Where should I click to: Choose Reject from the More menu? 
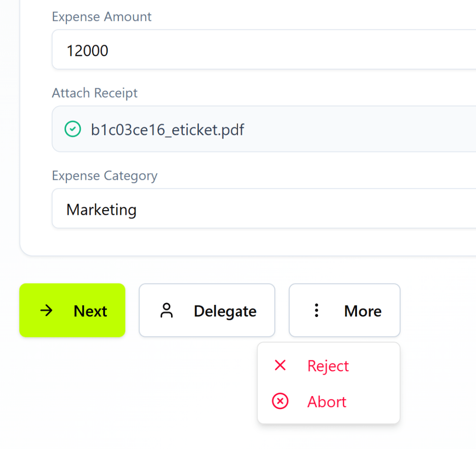tap(328, 366)
